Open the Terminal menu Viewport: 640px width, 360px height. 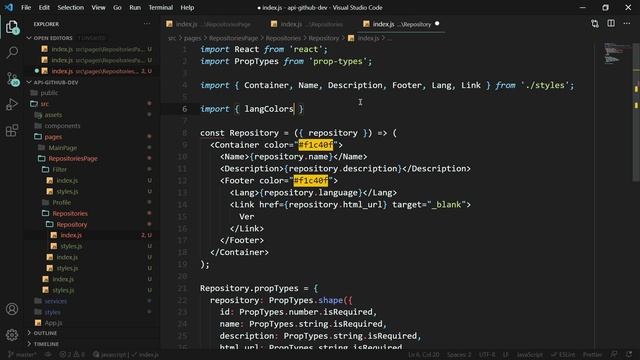160,7
